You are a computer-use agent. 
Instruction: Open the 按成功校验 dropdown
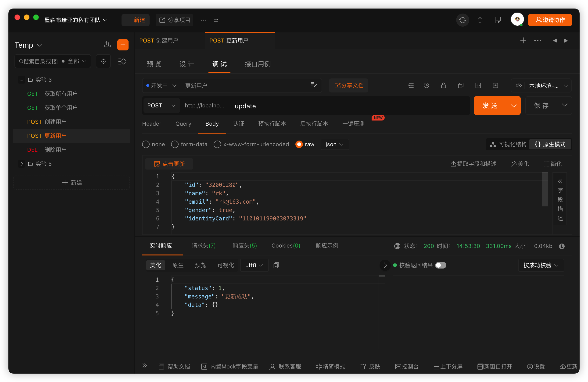tap(541, 265)
